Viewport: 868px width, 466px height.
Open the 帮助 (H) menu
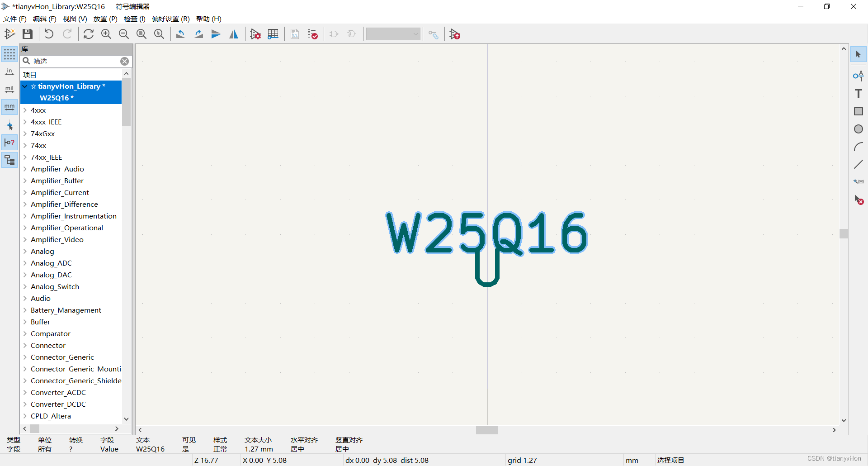point(208,19)
